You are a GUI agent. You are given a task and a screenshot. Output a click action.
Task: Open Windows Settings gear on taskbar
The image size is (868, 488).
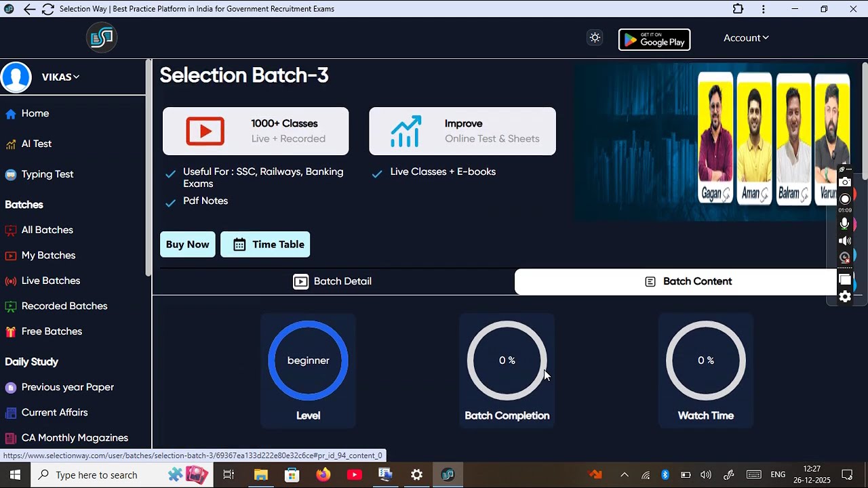click(416, 474)
